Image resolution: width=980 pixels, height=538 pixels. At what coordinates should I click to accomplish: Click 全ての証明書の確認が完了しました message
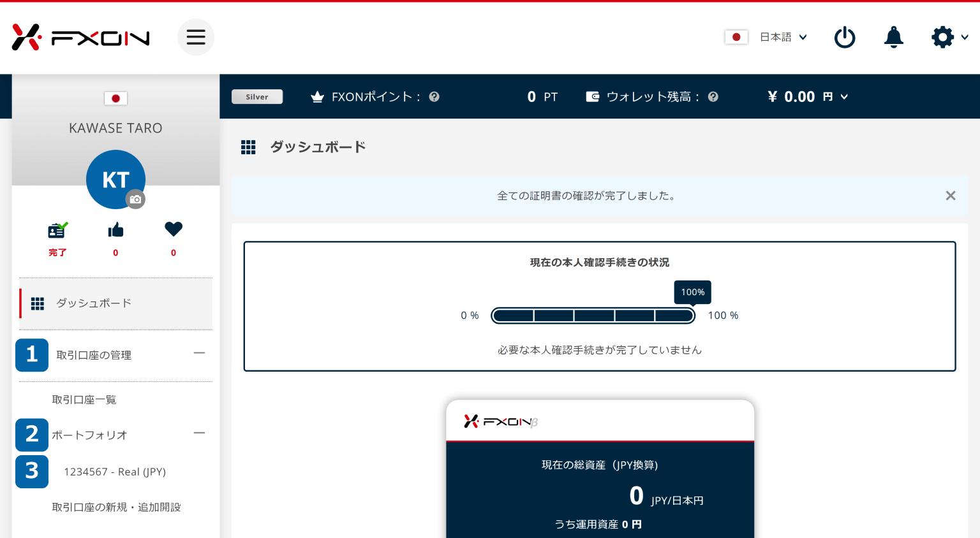588,196
